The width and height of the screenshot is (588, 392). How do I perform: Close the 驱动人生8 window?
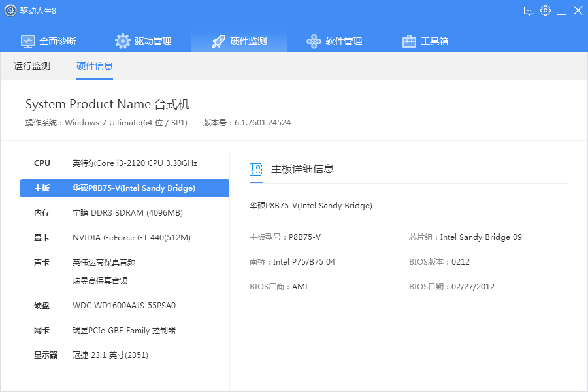578,10
